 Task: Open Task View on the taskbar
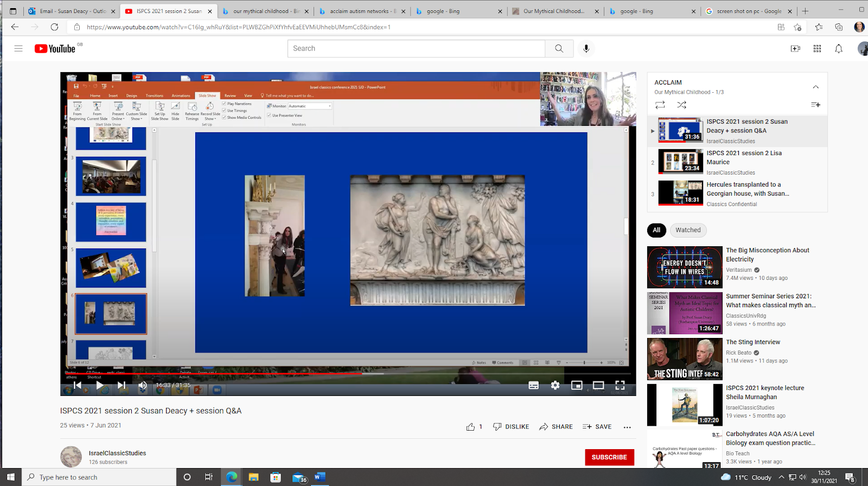coord(209,477)
